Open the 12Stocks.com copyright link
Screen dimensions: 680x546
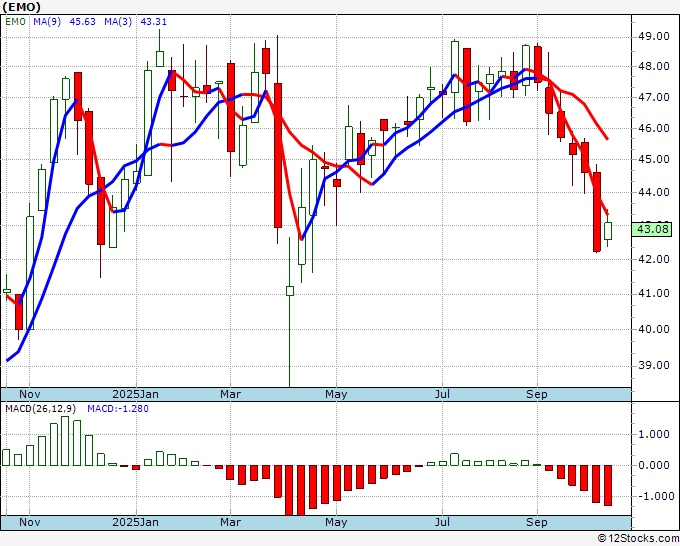tap(638, 538)
